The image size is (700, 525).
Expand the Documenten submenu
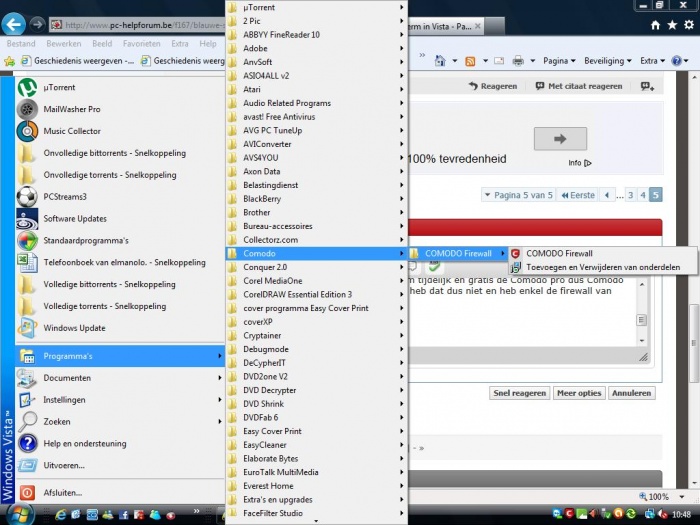click(x=121, y=378)
